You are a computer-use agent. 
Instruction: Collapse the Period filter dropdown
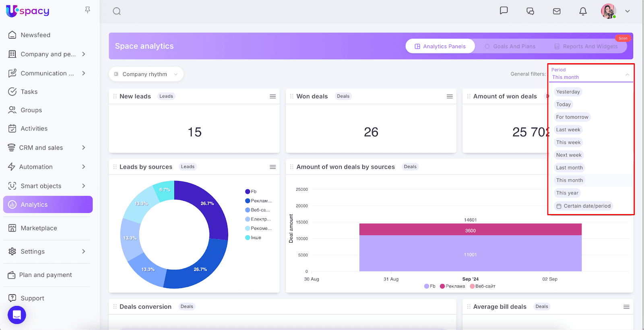tap(627, 75)
